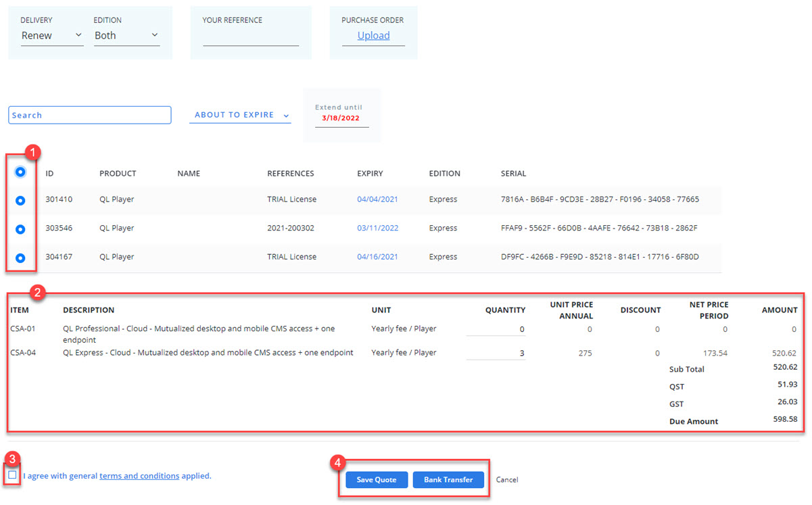Screen dimensions: 812x505
Task: Click expiry date 04/04/2021 link
Action: 377,199
